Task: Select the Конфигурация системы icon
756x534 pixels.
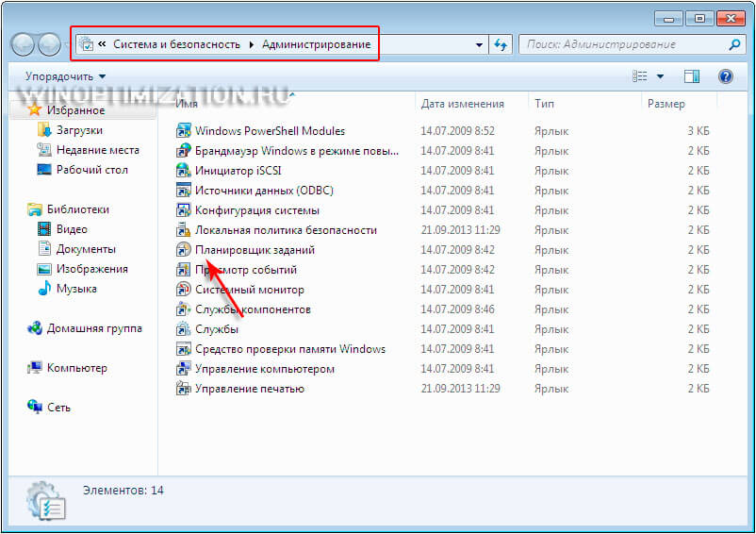Action: click(183, 209)
